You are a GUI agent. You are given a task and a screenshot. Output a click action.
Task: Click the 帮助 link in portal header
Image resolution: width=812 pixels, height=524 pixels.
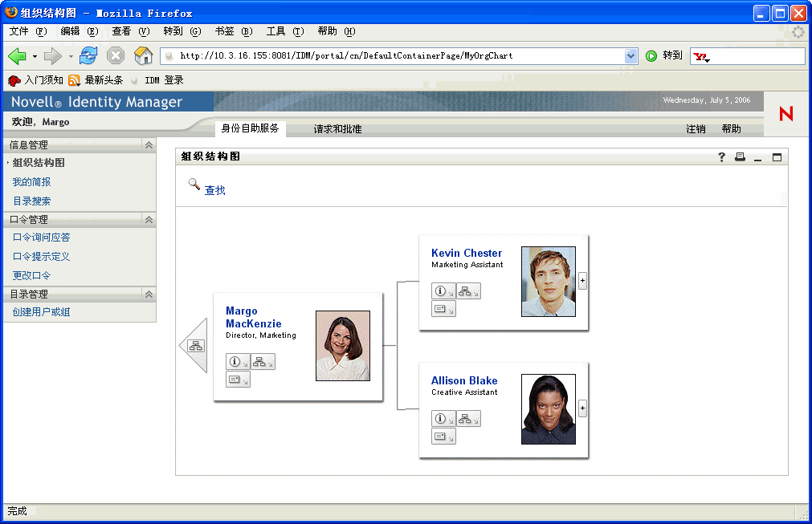click(x=731, y=129)
